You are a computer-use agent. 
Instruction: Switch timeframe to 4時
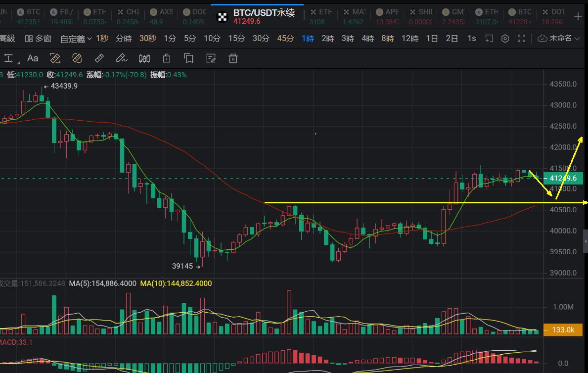click(367, 39)
